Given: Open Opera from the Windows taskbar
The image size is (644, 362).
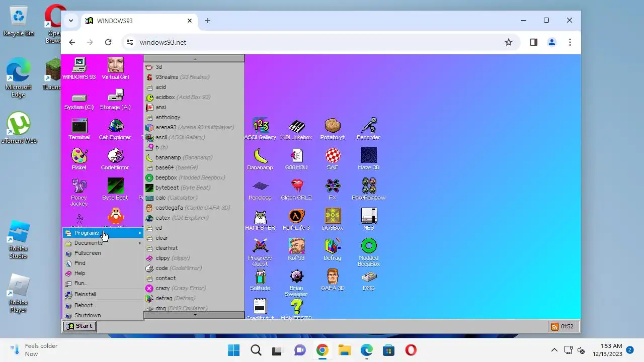Looking at the screenshot, I should pyautogui.click(x=411, y=350).
